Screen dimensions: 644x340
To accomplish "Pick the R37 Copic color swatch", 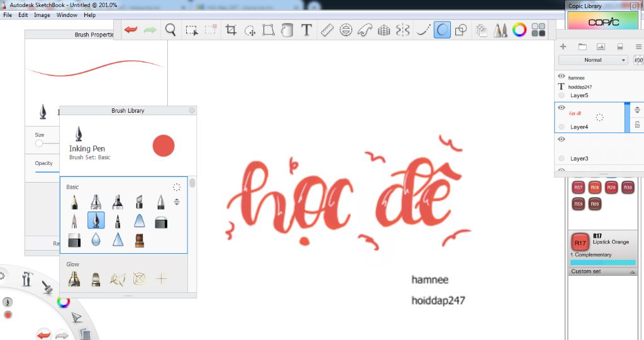I will (579, 188).
